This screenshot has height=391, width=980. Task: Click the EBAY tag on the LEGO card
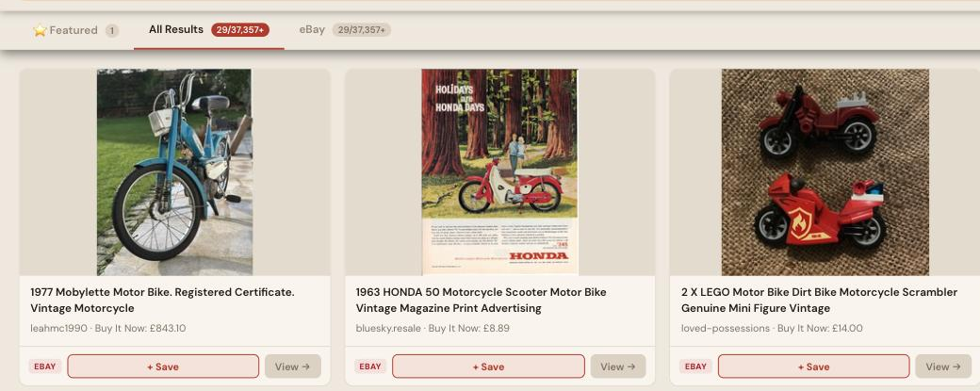(x=695, y=367)
